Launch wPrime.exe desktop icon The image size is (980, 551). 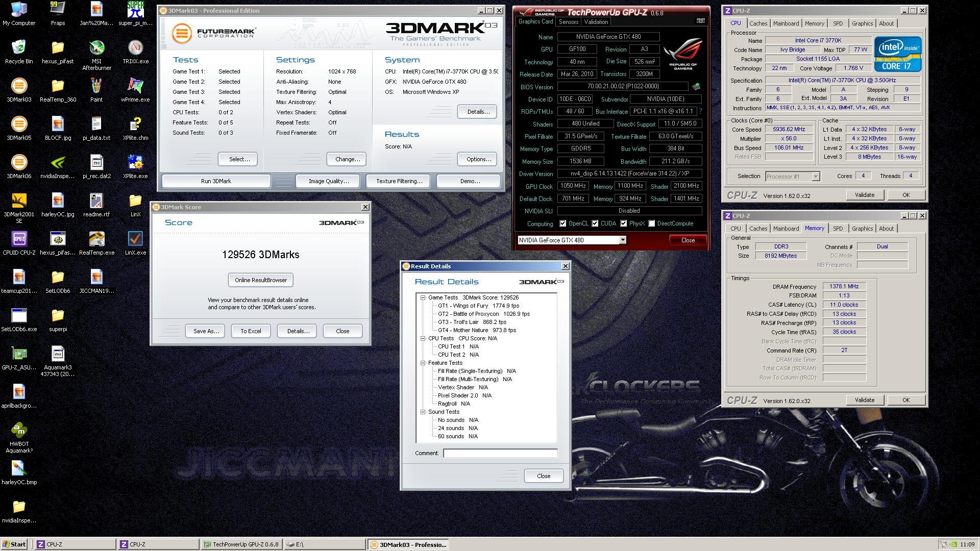135,90
